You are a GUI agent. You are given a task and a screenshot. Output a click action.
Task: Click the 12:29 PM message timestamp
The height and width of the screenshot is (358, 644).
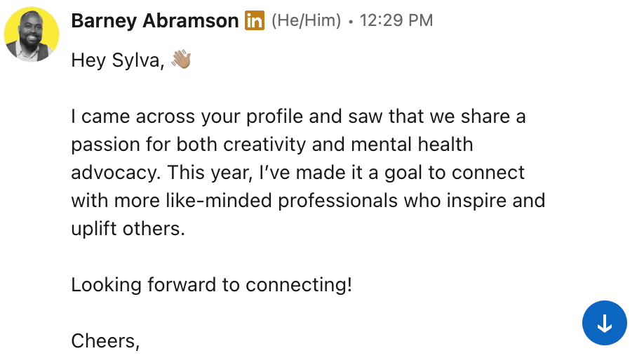396,21
